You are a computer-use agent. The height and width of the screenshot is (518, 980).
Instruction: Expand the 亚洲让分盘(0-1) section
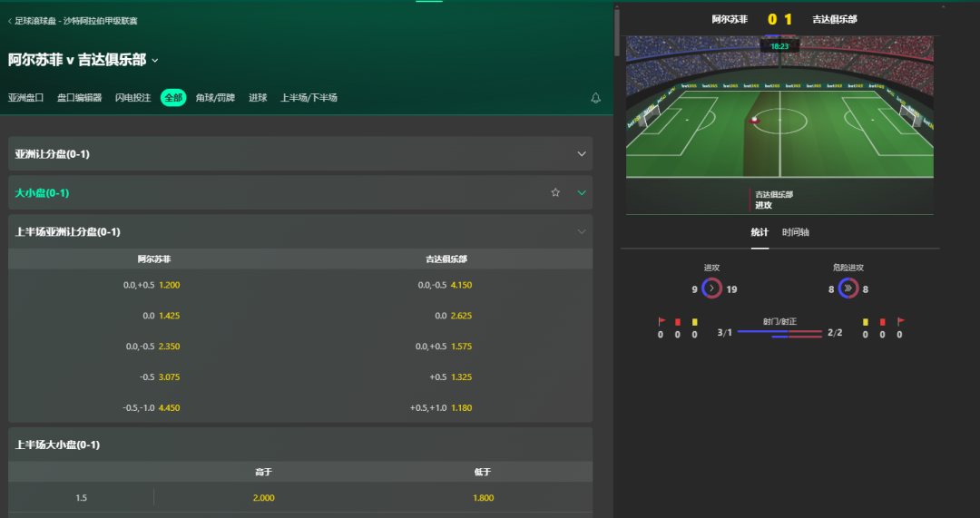tap(300, 153)
